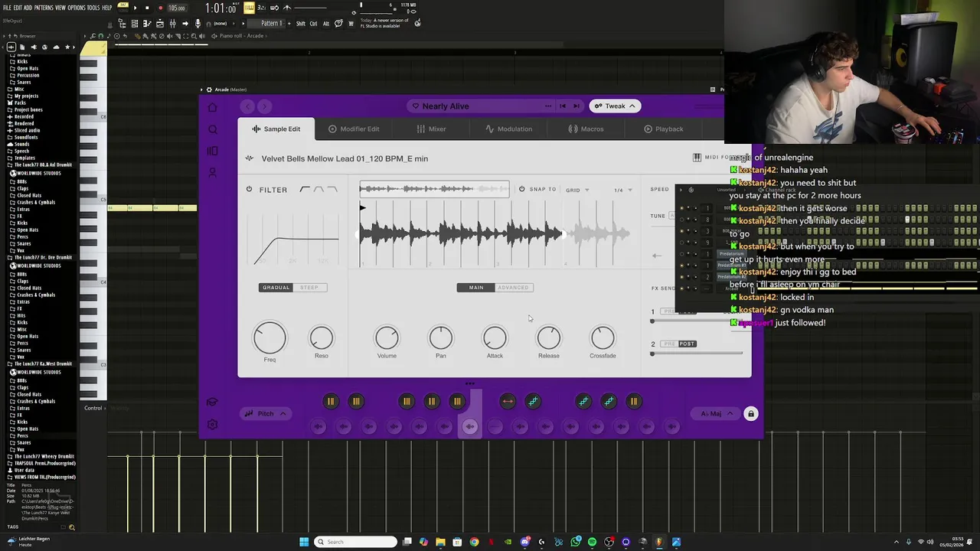
Task: Open FL Studio OPTIONS menu
Action: 76,8
